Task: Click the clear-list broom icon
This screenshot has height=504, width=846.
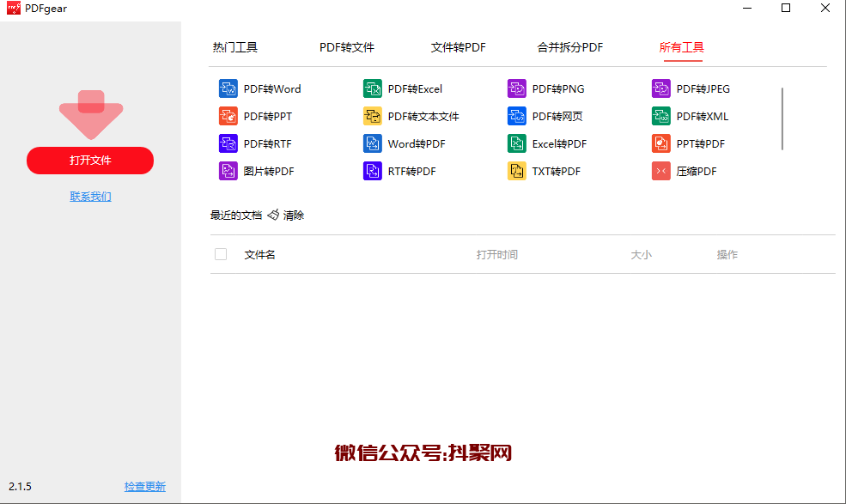Action: tap(273, 215)
